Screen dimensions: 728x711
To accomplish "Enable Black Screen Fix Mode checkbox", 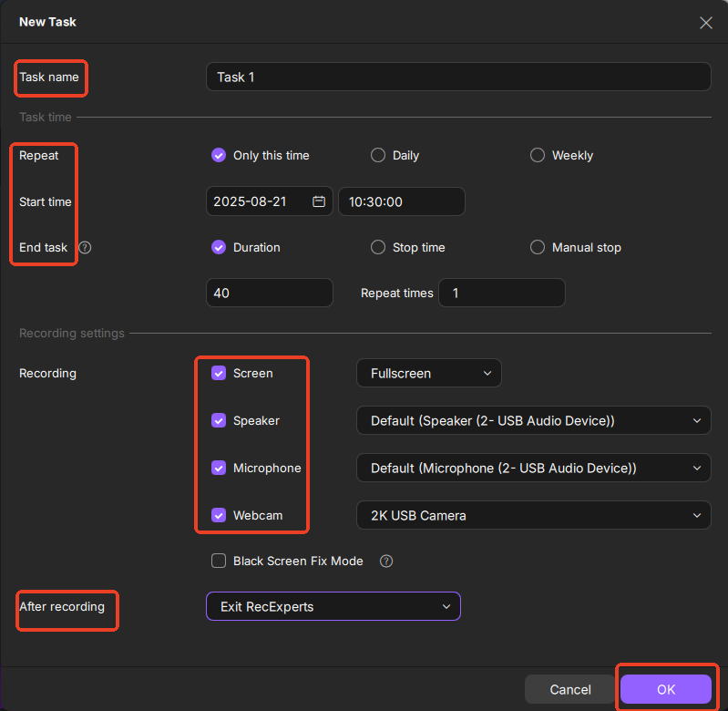I will pos(219,561).
